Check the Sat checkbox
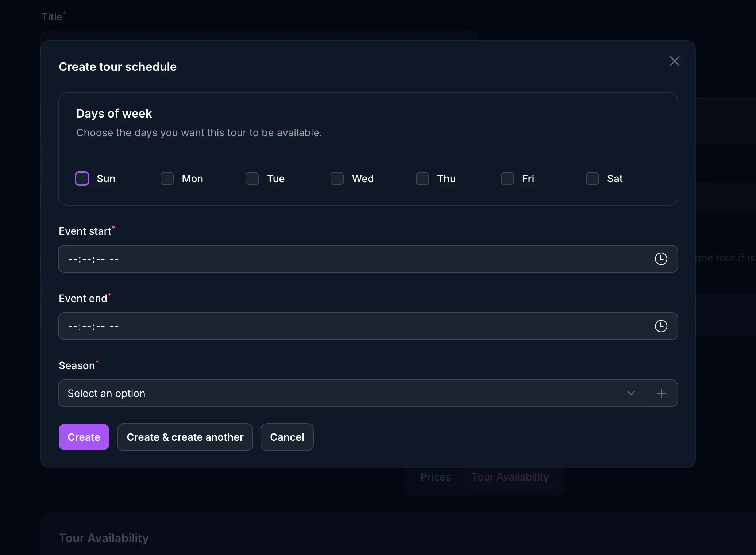The height and width of the screenshot is (555, 756). pyautogui.click(x=592, y=178)
